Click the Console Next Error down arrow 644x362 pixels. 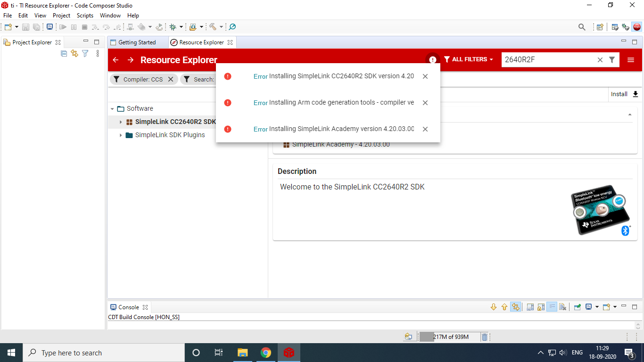point(494,307)
